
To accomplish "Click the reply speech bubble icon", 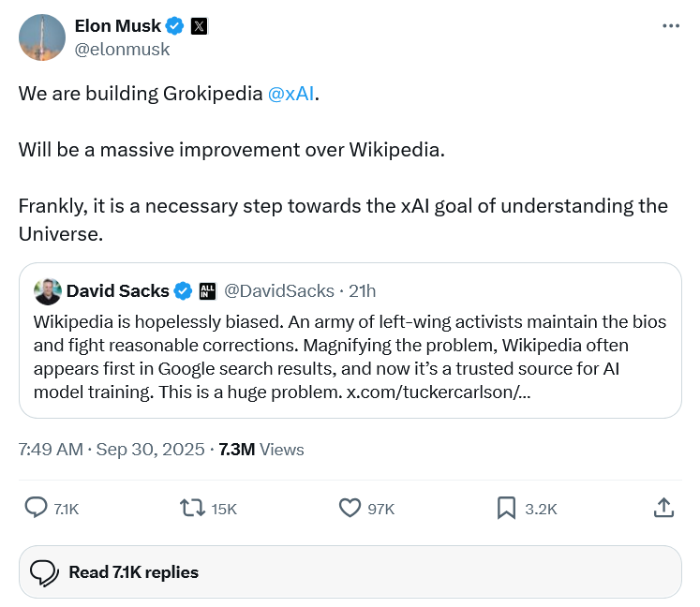I will tap(37, 508).
